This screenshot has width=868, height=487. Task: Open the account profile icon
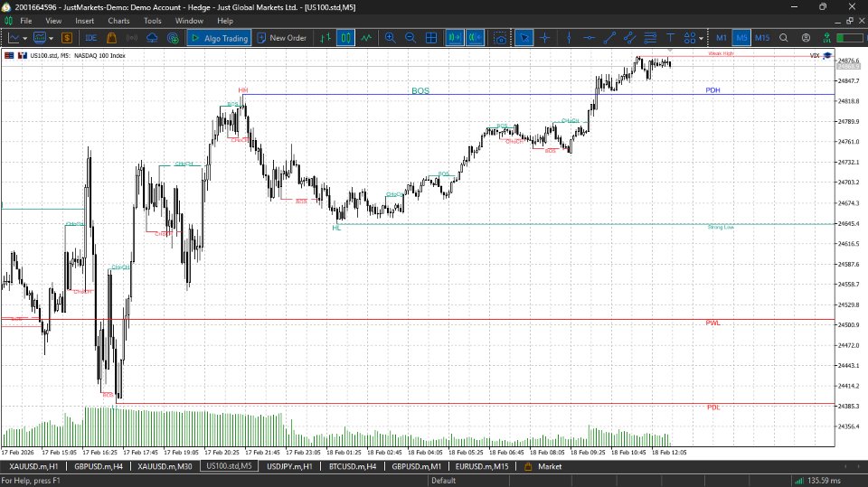[806, 38]
